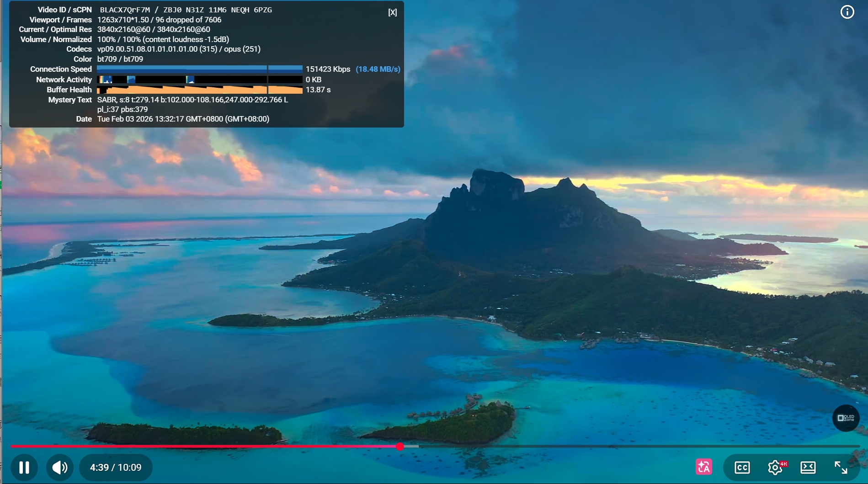
Task: Click the OLED Zone channel watermark
Action: point(846,418)
